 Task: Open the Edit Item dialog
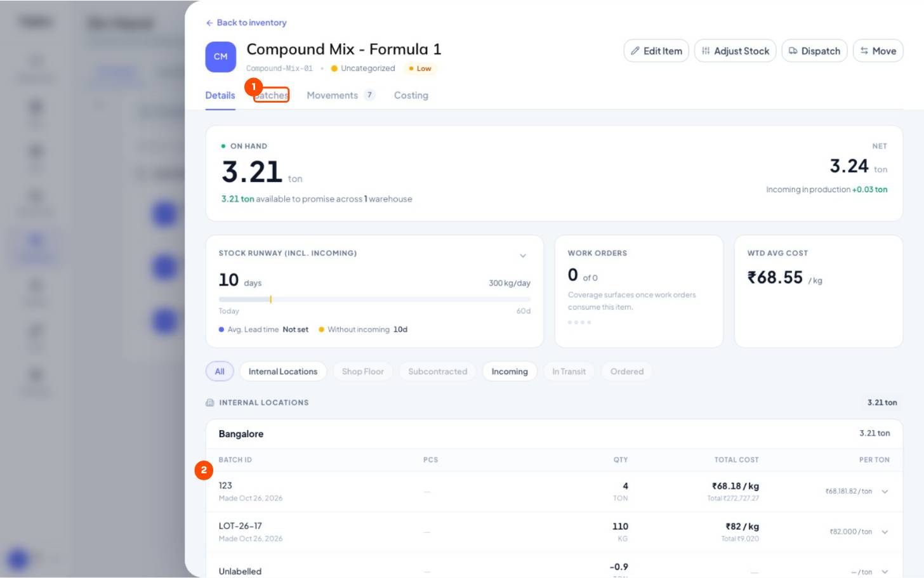656,51
